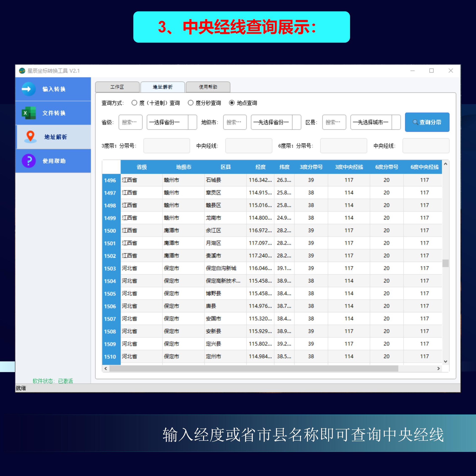Select 度（十进制）查询 radio button

click(x=134, y=103)
